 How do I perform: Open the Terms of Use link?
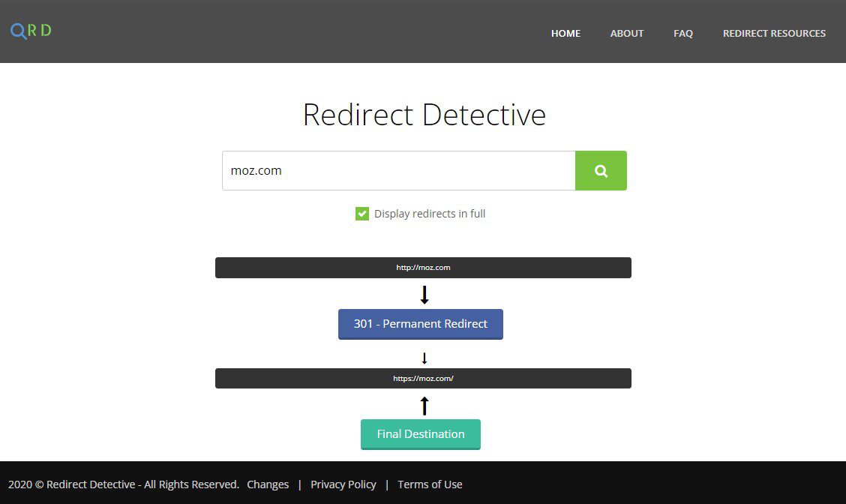point(430,484)
